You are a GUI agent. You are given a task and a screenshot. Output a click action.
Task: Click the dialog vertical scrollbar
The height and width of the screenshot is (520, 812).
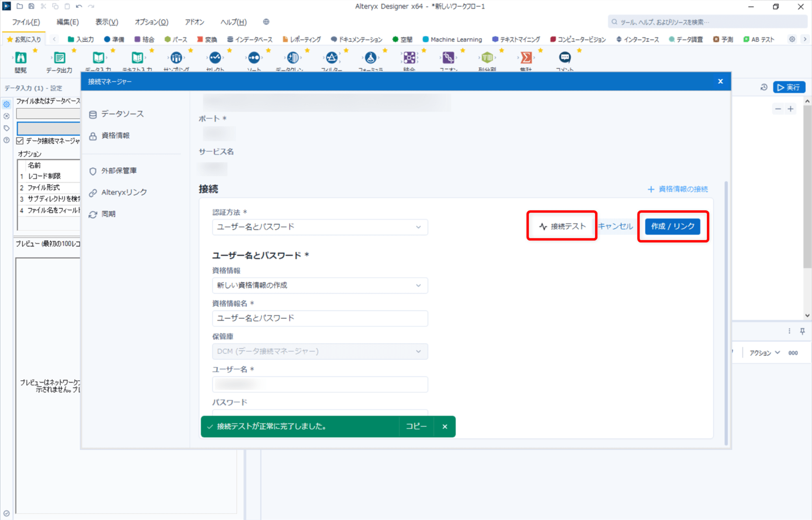[x=726, y=313]
